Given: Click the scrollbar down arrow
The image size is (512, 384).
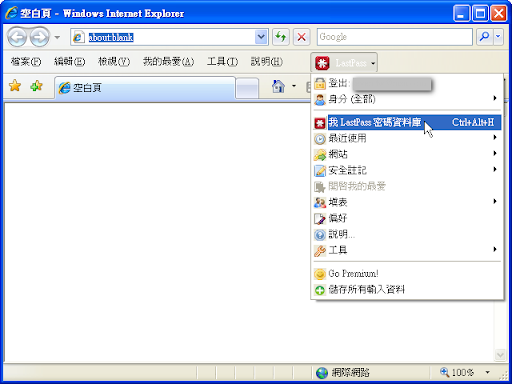Looking at the screenshot, I should click(500, 355).
